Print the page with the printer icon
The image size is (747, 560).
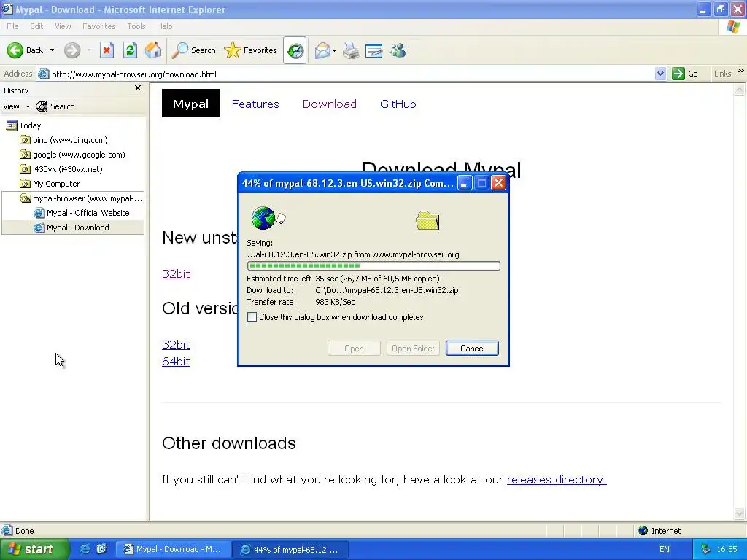click(351, 50)
